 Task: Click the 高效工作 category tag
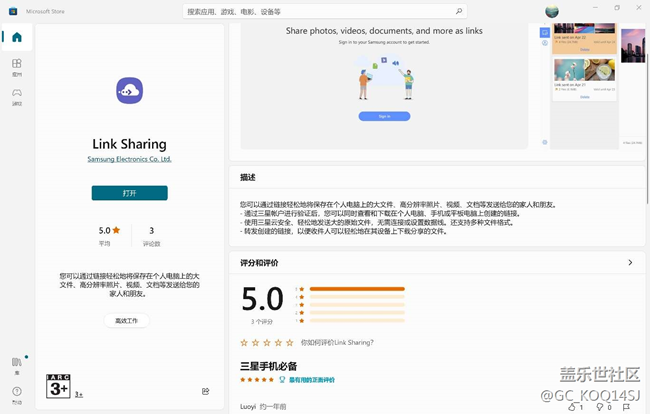pos(126,320)
